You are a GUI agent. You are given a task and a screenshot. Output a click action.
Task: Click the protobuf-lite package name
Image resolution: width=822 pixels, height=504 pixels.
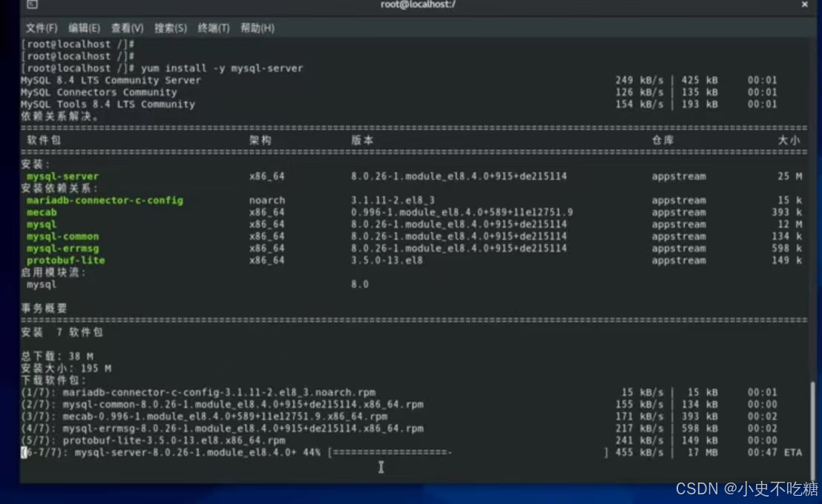point(65,260)
